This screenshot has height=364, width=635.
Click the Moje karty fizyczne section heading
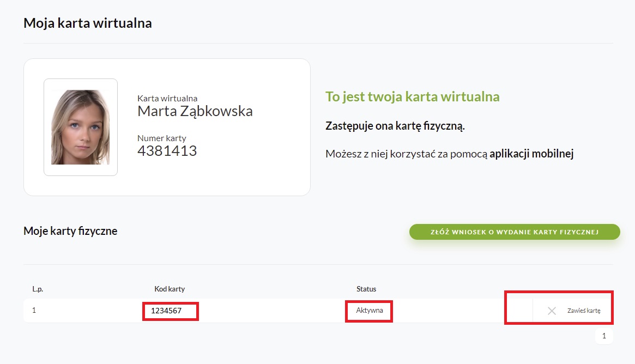(x=70, y=231)
